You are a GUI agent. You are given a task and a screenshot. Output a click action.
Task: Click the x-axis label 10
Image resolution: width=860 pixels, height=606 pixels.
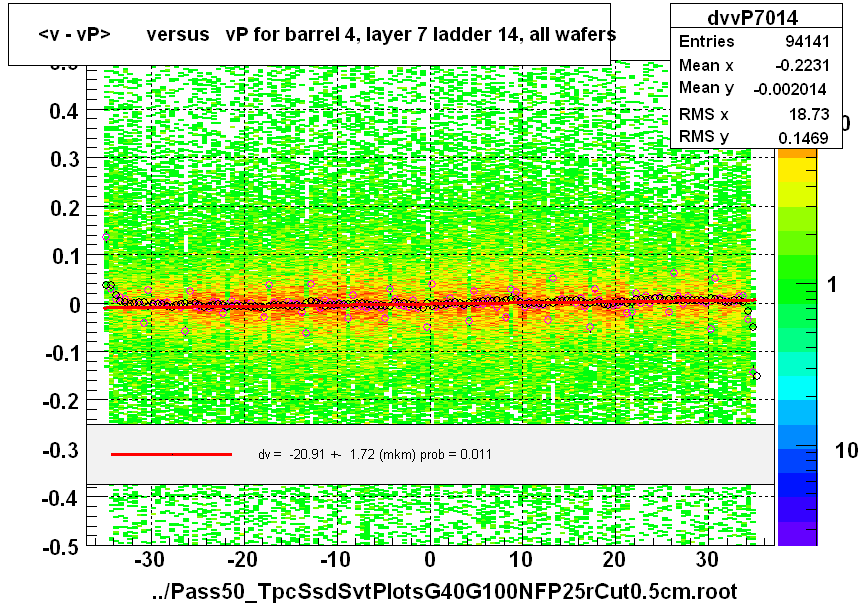point(520,560)
